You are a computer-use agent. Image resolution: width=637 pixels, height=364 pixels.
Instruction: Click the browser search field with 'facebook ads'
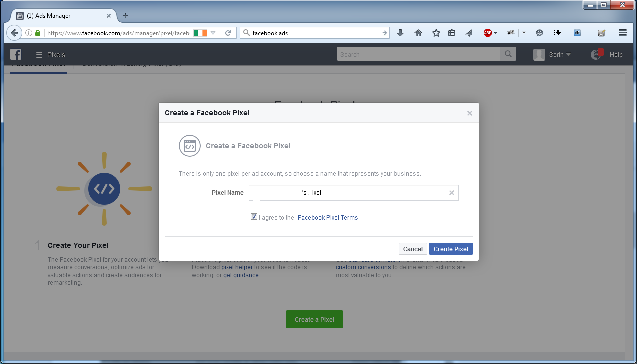click(315, 33)
